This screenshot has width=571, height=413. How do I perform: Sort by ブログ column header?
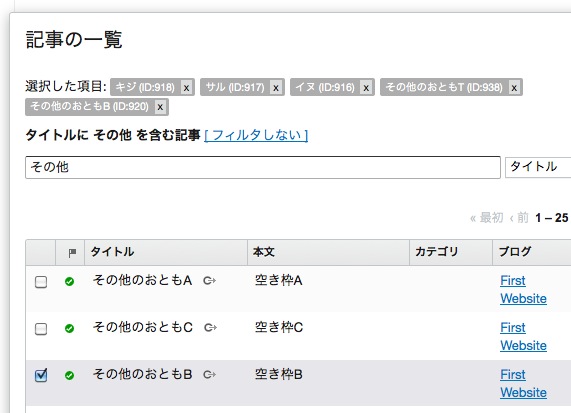point(515,252)
